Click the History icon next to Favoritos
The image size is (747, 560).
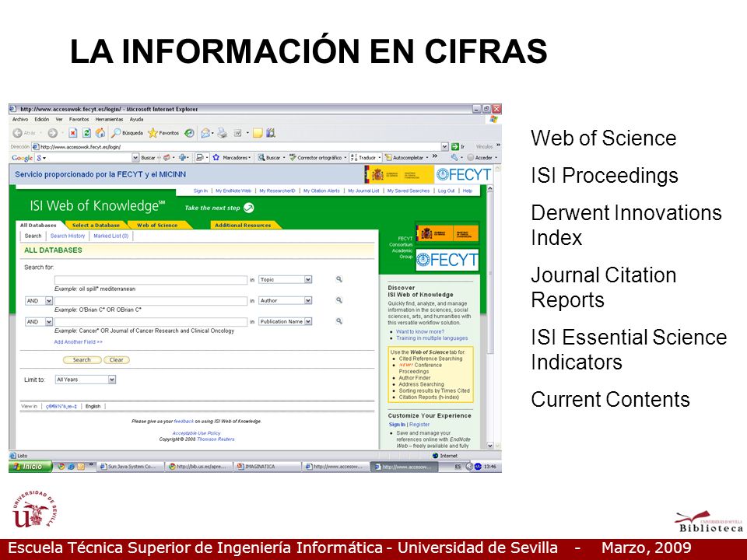point(190,133)
